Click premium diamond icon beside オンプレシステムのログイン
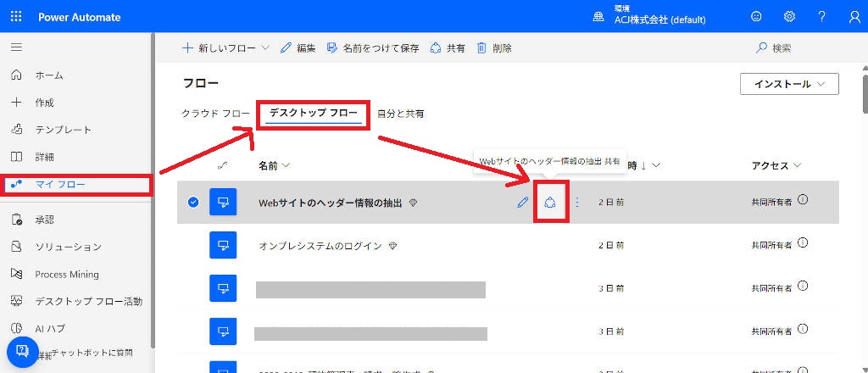Screen dimensions: 868x373 click(x=393, y=246)
